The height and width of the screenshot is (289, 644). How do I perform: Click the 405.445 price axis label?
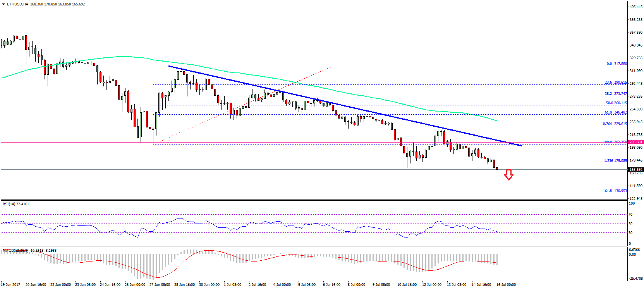[x=636, y=7]
